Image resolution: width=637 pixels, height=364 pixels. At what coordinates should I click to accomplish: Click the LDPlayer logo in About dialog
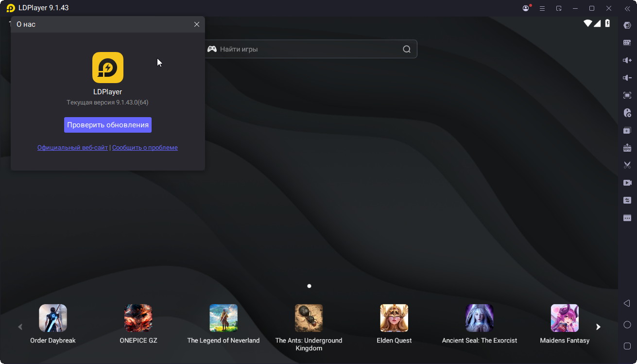coord(108,68)
